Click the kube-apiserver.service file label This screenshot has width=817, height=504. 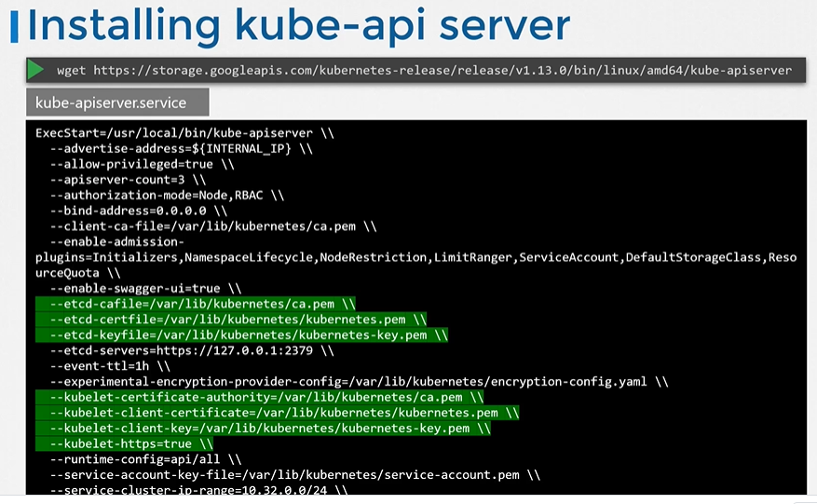(111, 102)
